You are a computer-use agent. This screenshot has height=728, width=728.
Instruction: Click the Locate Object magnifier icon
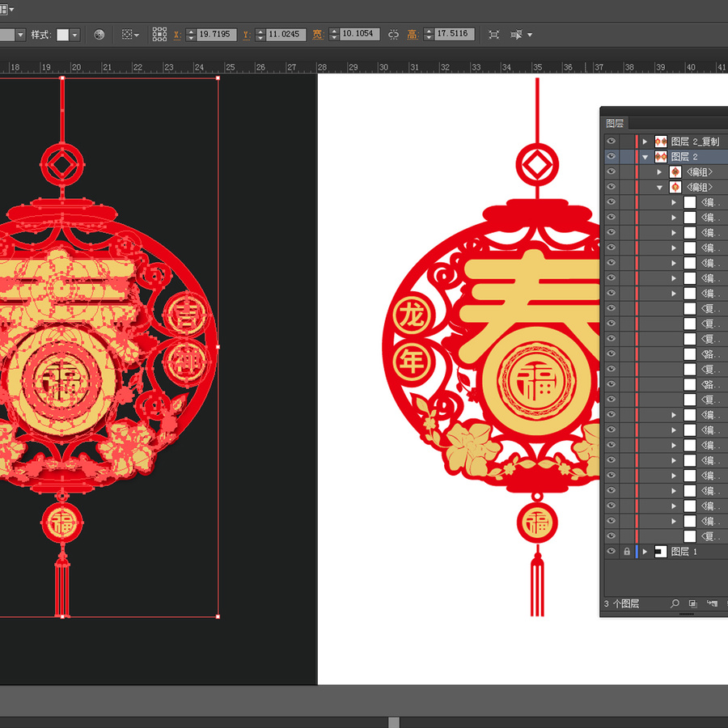pos(675,603)
